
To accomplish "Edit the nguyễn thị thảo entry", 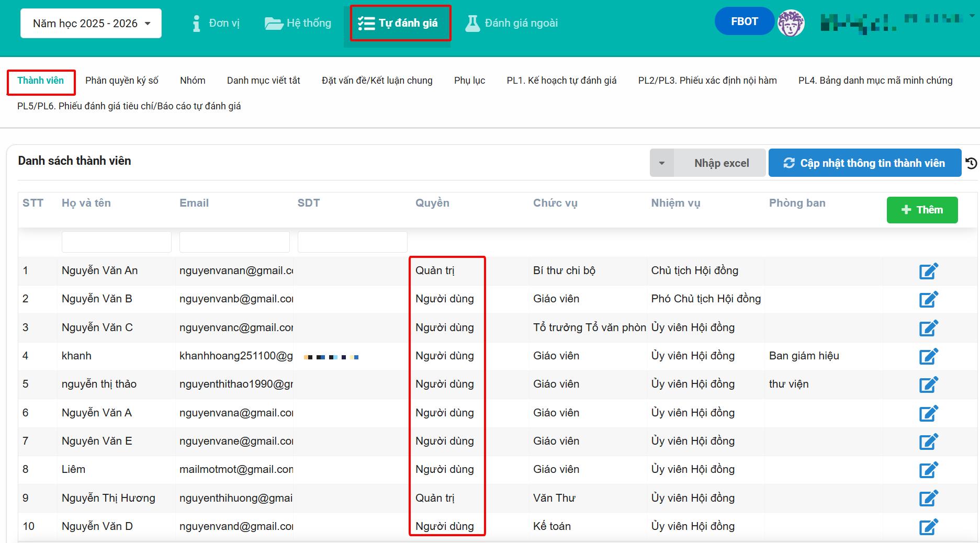I will click(928, 384).
